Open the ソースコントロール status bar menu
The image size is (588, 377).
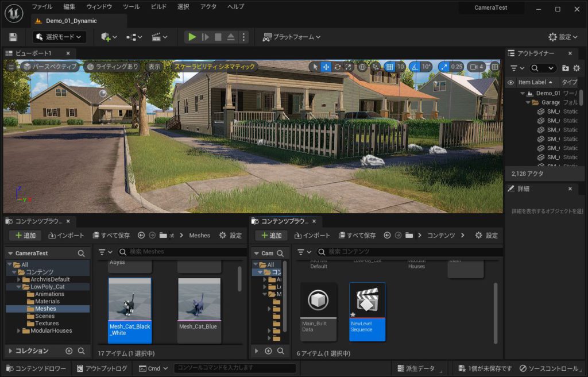(x=550, y=368)
